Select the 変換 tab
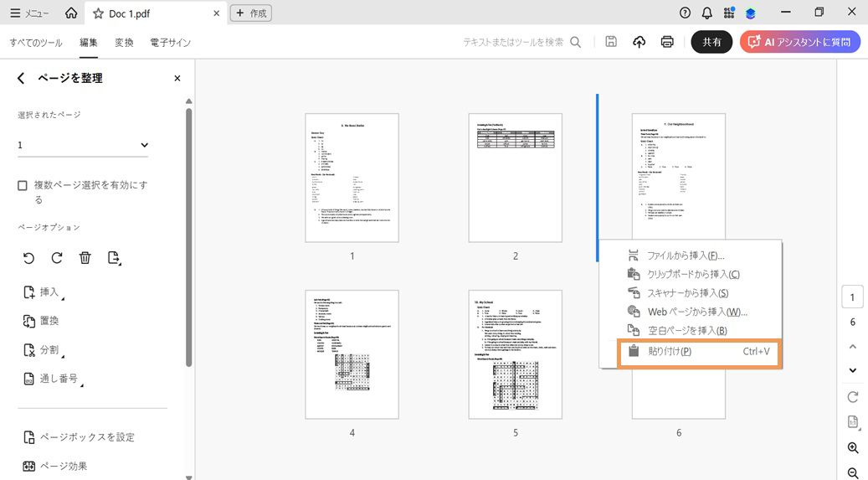Image resolution: width=868 pixels, height=480 pixels. [124, 42]
